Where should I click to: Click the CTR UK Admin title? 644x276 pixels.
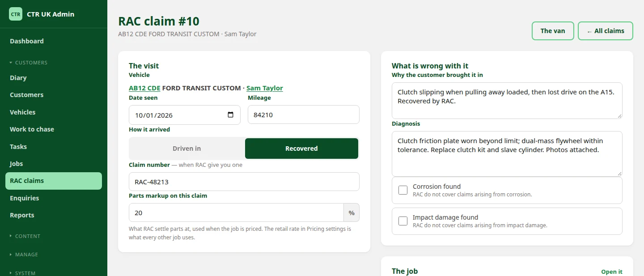click(x=51, y=14)
